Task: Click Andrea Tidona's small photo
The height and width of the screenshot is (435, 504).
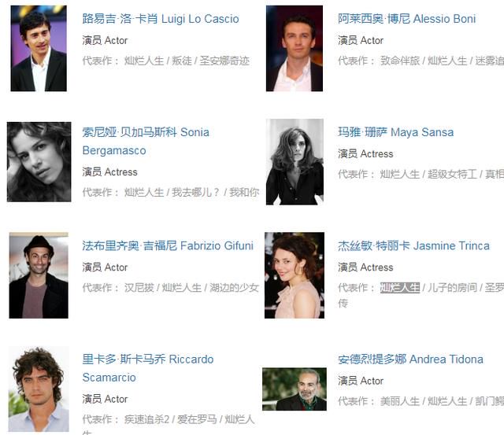Action: (x=295, y=389)
